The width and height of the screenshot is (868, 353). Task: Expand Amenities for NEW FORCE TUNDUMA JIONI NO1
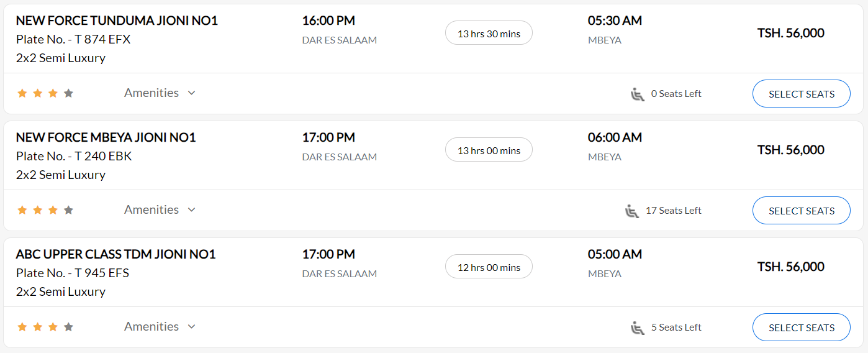click(160, 93)
